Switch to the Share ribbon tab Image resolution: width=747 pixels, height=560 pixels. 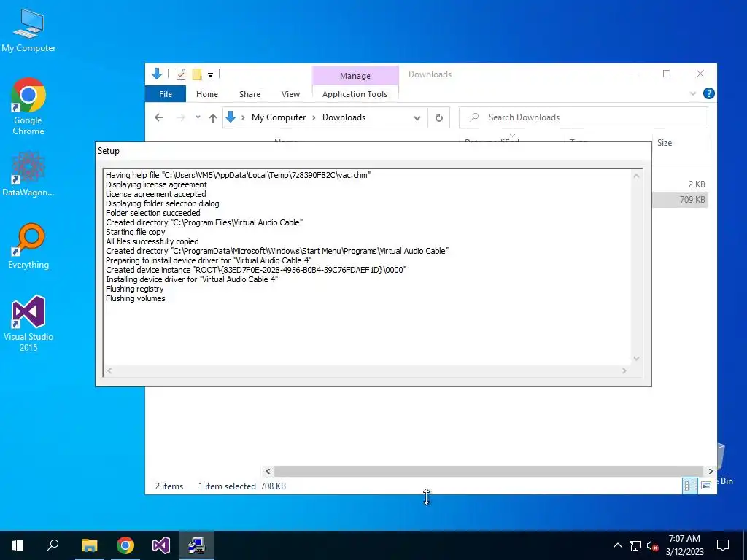(249, 94)
